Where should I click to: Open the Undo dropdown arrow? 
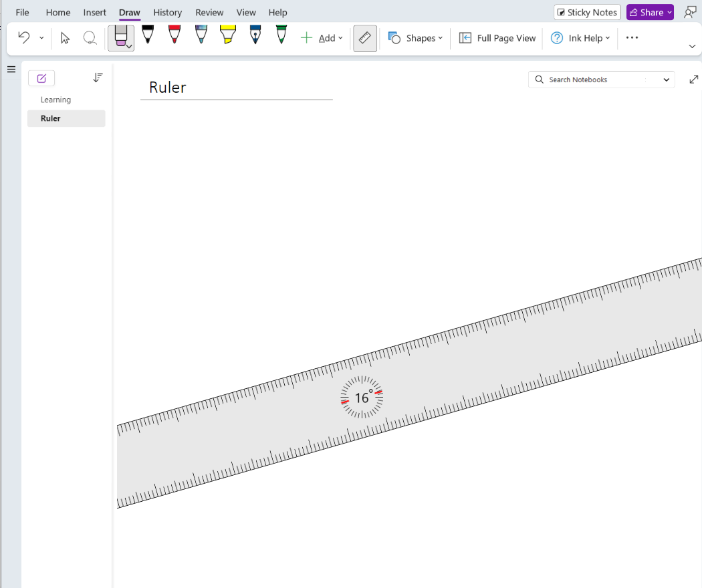pos(41,38)
